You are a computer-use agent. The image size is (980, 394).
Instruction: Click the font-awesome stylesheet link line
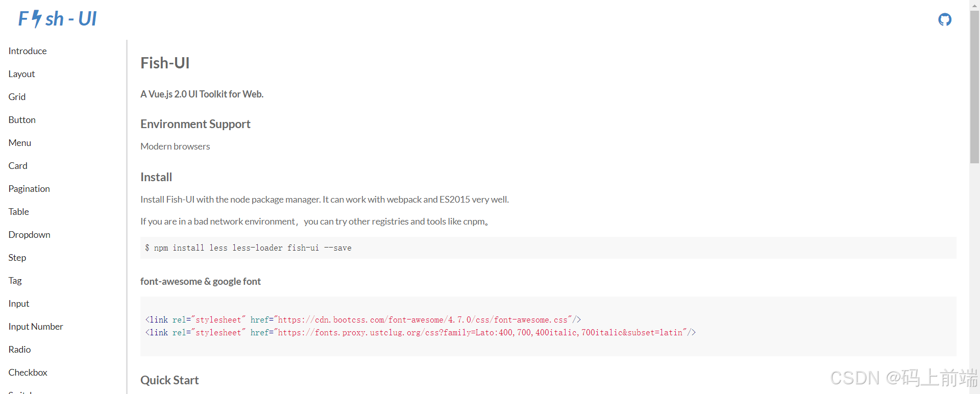click(x=363, y=319)
